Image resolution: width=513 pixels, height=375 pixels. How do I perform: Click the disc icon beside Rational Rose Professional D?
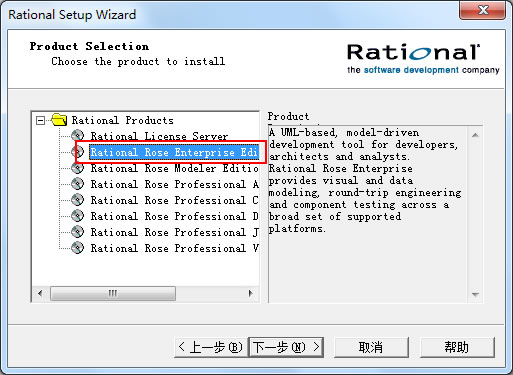pyautogui.click(x=78, y=216)
